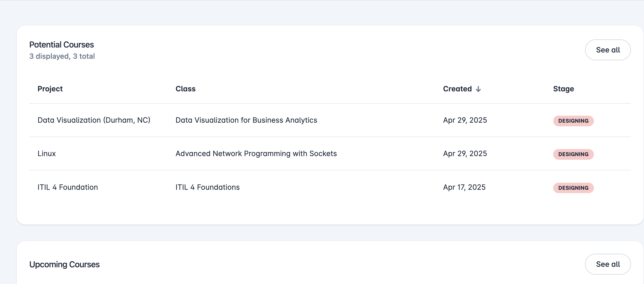Click DESIGNING badge for Linux row
This screenshot has width=644, height=284.
pyautogui.click(x=573, y=154)
